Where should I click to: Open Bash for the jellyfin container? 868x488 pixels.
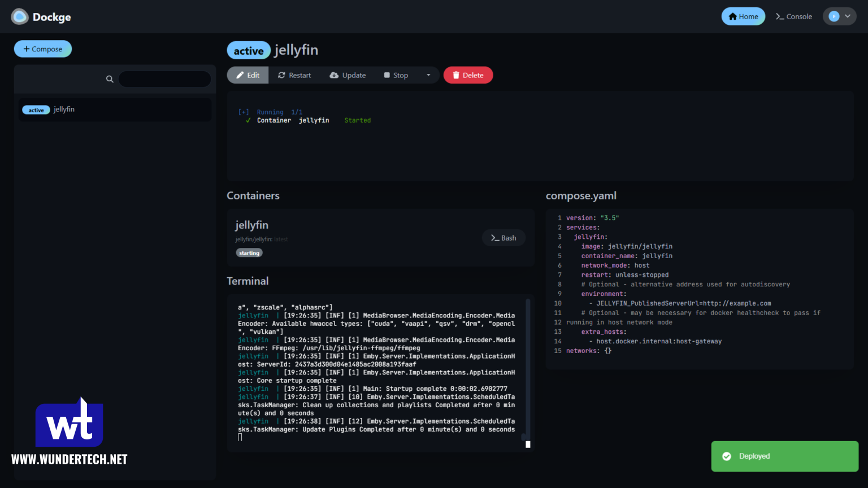(503, 237)
